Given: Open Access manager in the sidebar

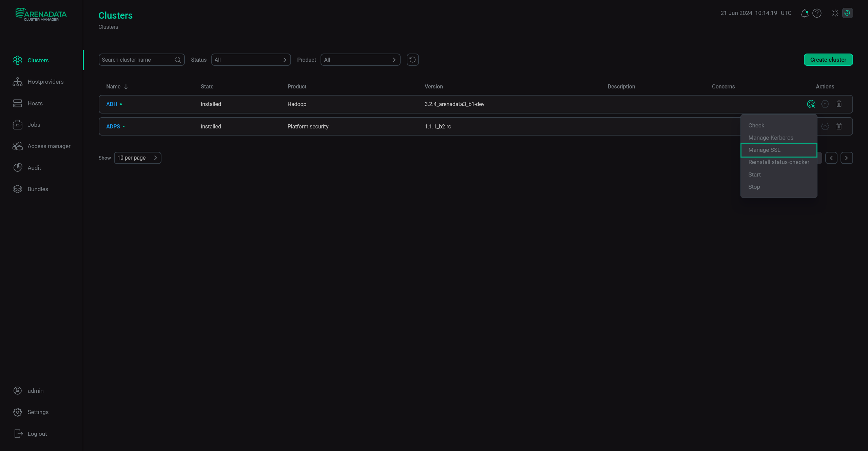Looking at the screenshot, I should coord(49,146).
